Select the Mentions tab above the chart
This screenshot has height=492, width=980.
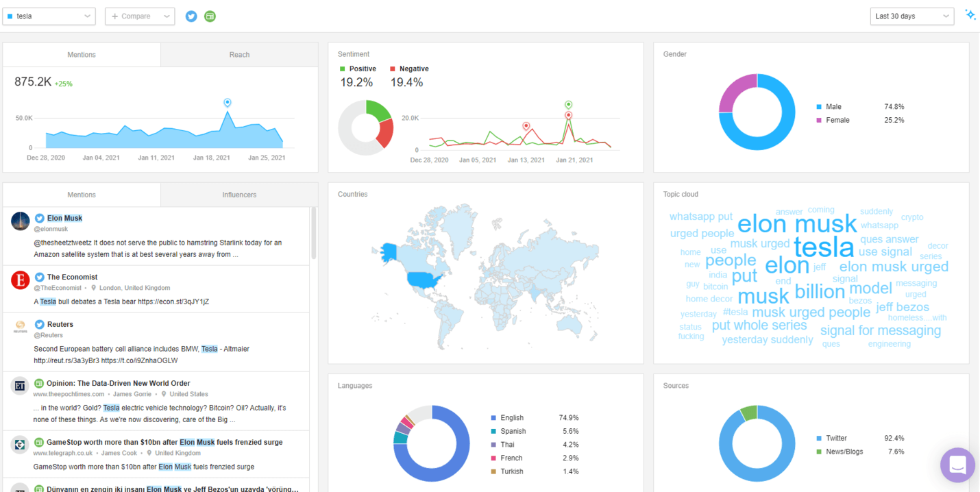[x=82, y=55]
